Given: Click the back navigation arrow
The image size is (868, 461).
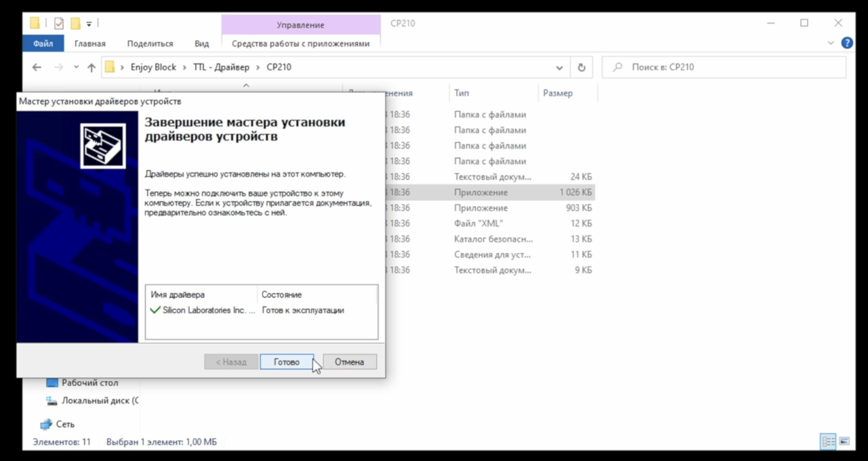Looking at the screenshot, I should pos(36,67).
